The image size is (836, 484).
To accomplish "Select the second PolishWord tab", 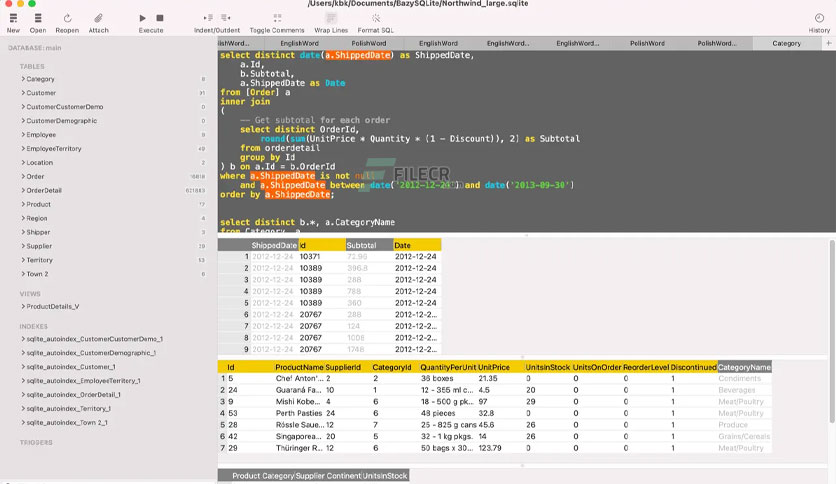I will pos(647,43).
